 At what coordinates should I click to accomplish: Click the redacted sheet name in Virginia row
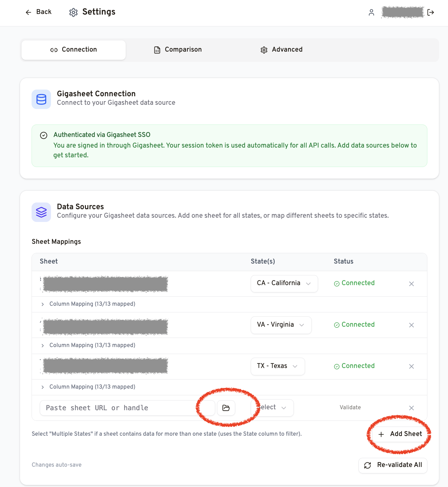105,327
